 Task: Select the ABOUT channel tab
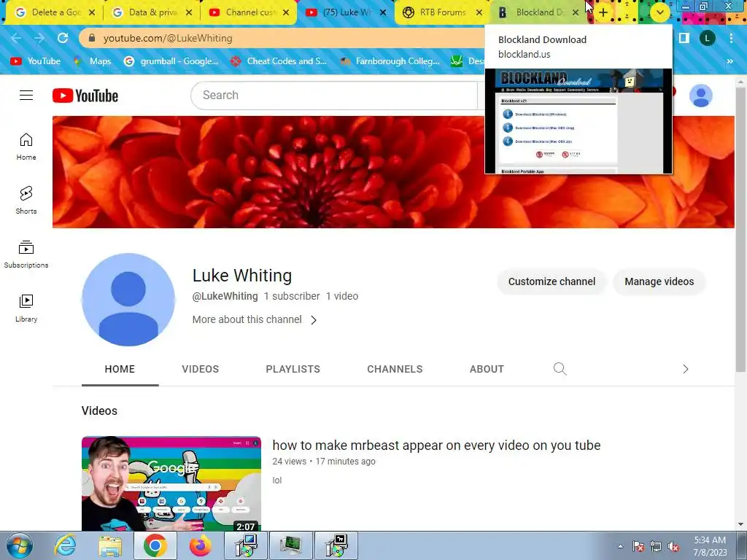click(x=487, y=369)
